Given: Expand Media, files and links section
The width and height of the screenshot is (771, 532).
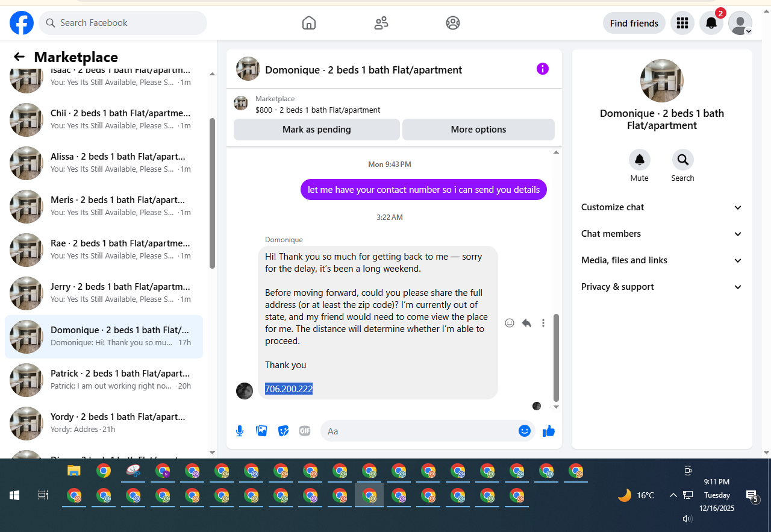Looking at the screenshot, I should tap(661, 260).
